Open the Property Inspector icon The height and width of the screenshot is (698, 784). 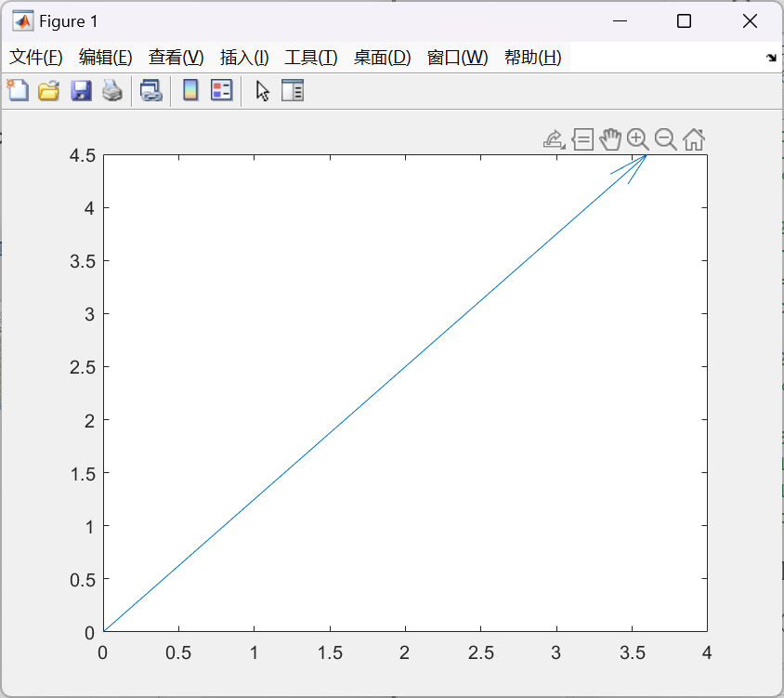tap(293, 90)
